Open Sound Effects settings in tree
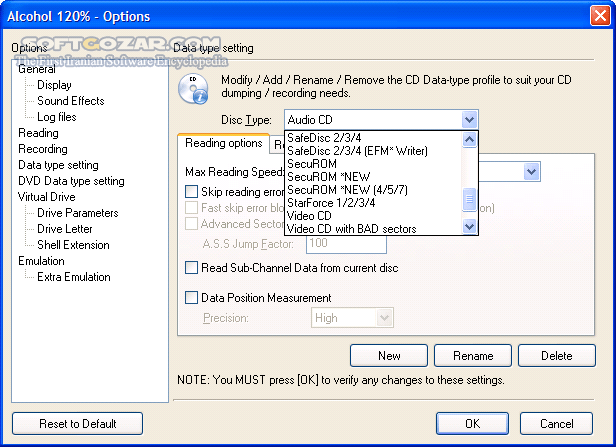The height and width of the screenshot is (447, 616). click(70, 101)
